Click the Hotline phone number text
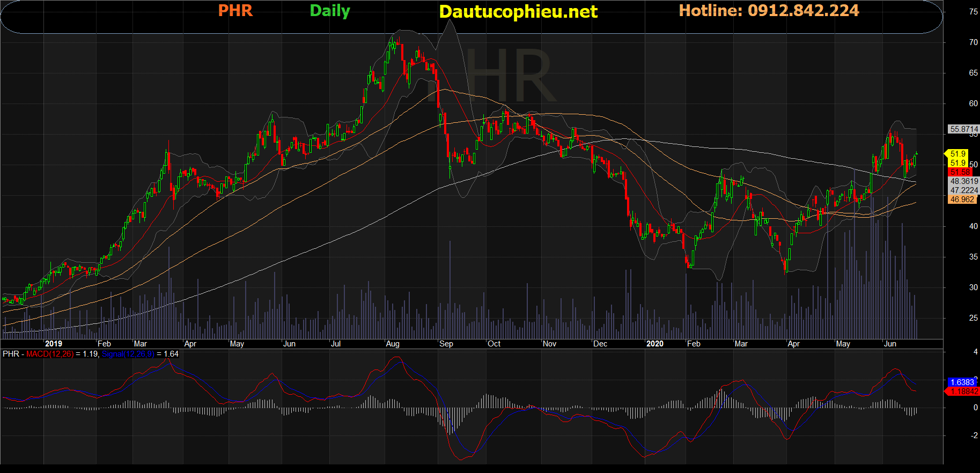This screenshot has height=473, width=980. 769,11
